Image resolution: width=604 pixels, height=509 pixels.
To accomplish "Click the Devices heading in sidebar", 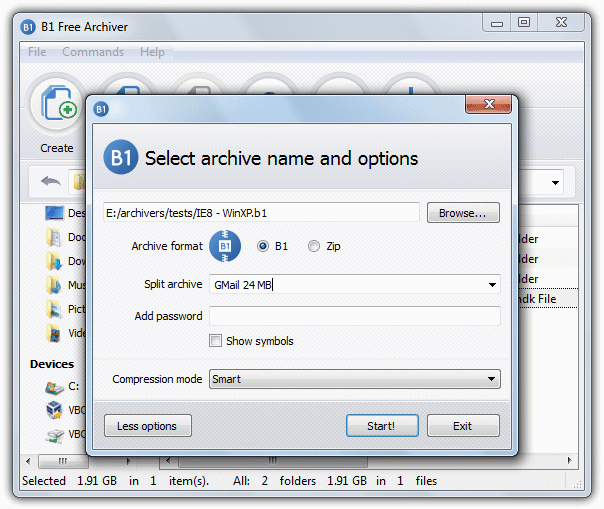I will point(52,364).
